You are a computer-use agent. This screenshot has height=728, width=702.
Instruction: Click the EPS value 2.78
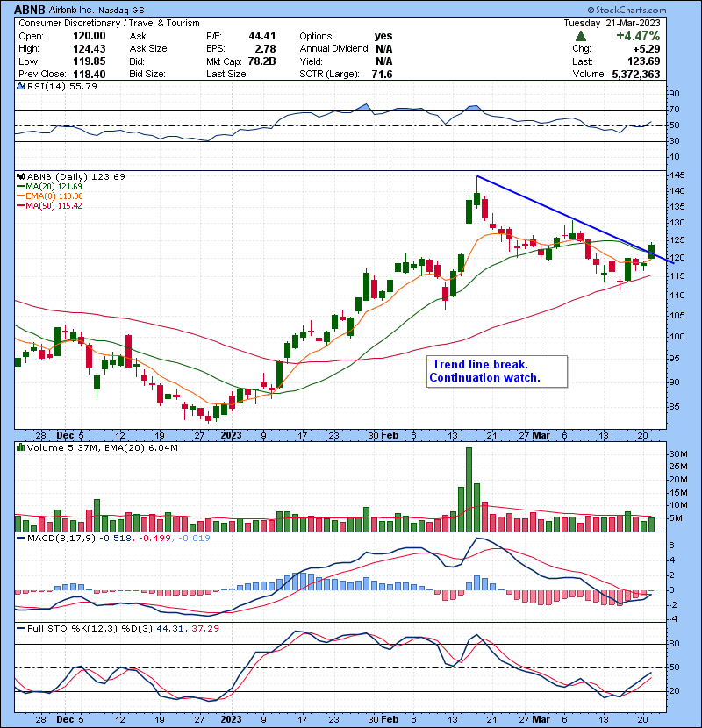pos(265,49)
